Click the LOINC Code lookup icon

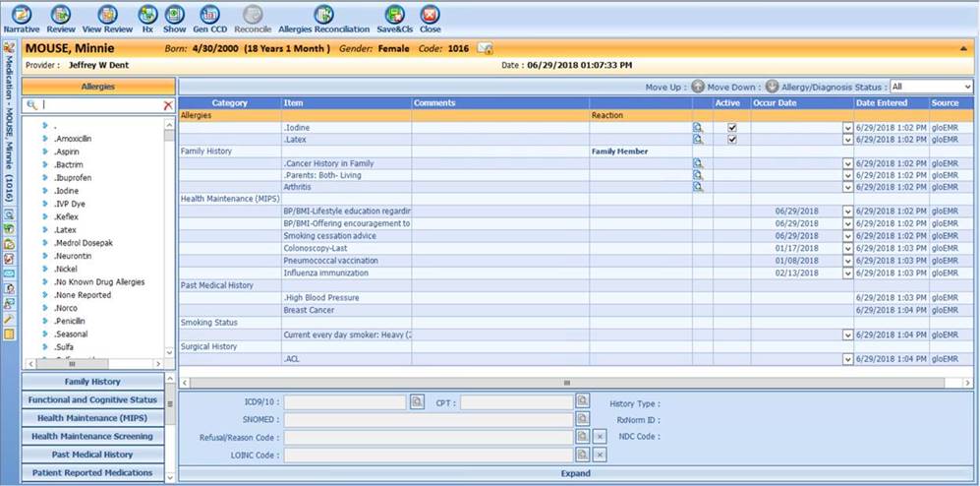point(583,455)
